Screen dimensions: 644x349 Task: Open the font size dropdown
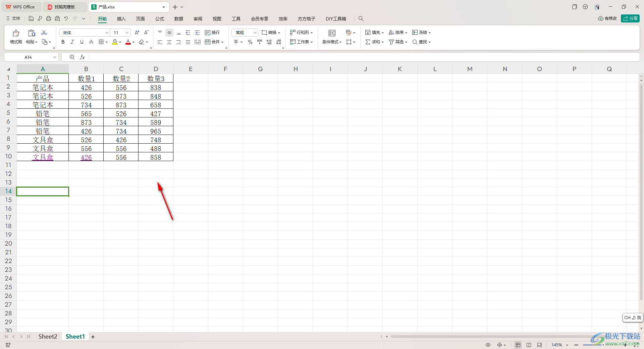pos(127,33)
